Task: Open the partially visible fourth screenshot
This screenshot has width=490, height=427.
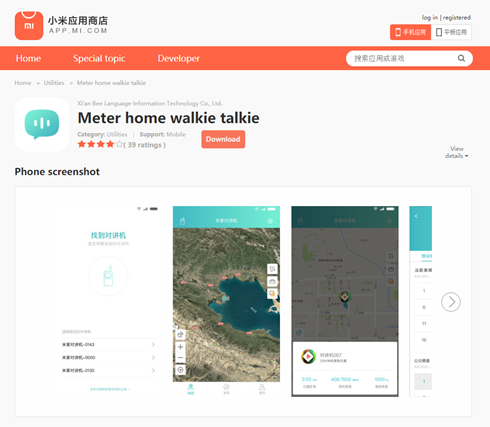Action: tap(421, 301)
